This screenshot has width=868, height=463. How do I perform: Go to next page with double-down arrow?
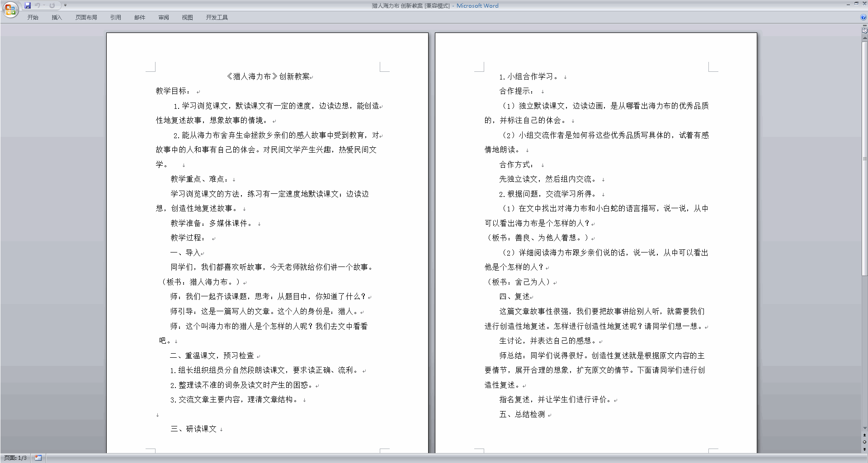coord(864,449)
